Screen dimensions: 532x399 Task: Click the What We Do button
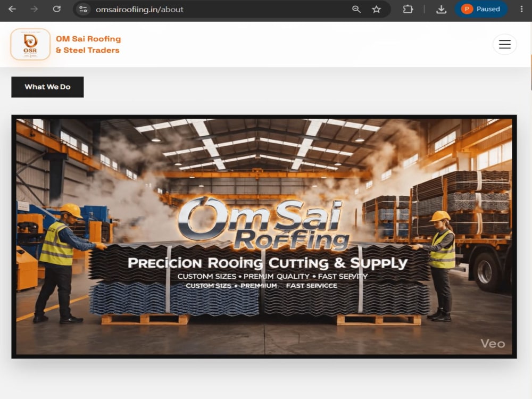[x=47, y=87]
